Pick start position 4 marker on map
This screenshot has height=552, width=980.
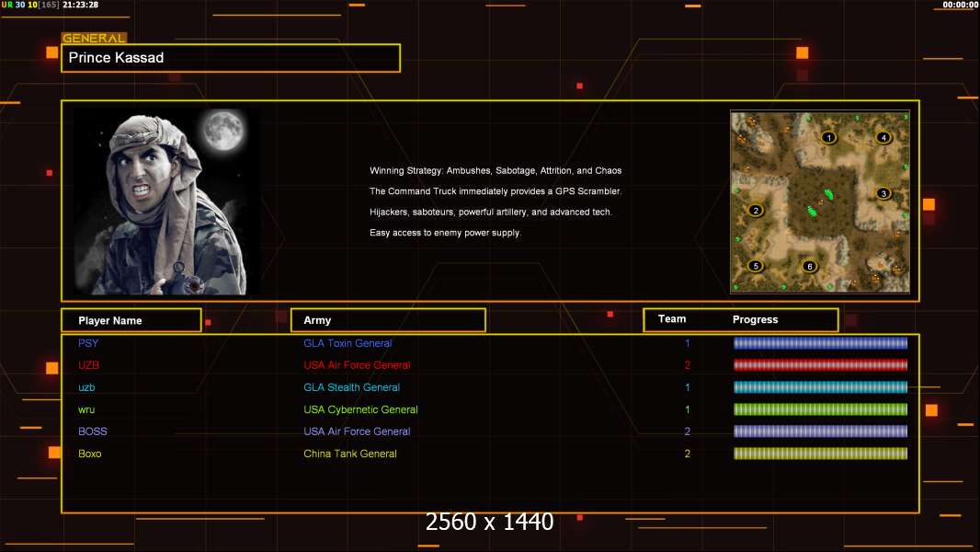(883, 137)
